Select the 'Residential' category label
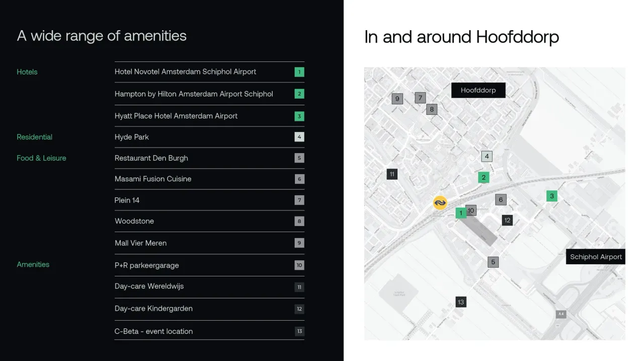This screenshot has width=644, height=361. [34, 137]
